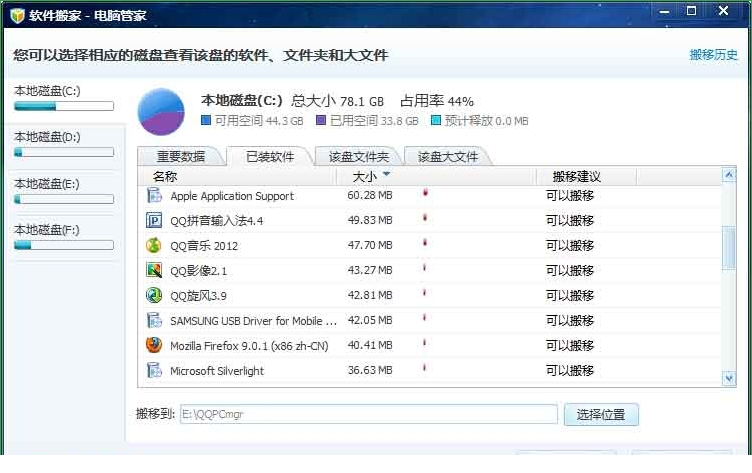Click the Microsoft Silverlight icon

(x=154, y=370)
